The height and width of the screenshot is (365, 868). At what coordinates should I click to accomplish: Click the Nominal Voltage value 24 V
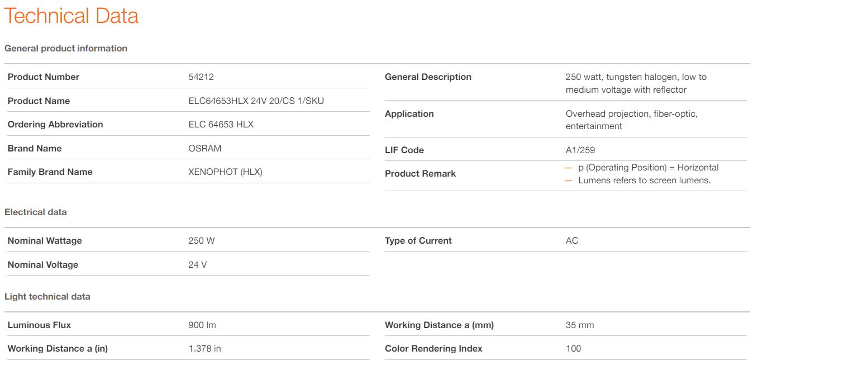[x=198, y=264]
